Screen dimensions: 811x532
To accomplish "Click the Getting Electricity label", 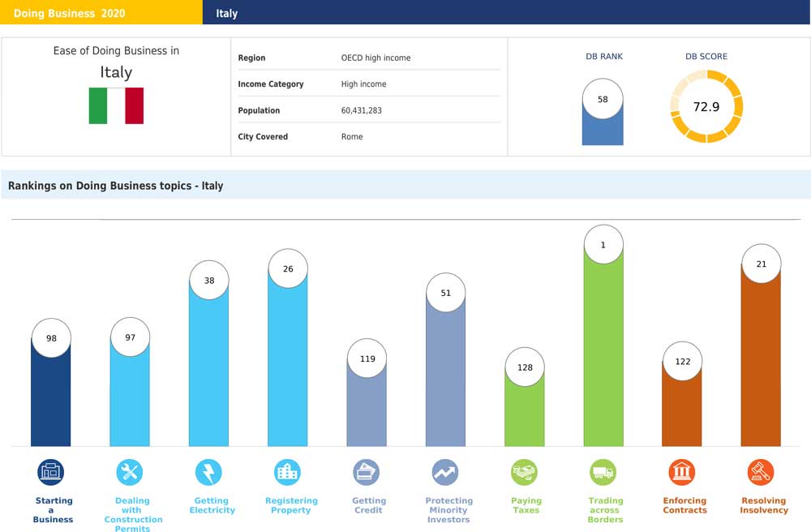I will tap(212, 505).
